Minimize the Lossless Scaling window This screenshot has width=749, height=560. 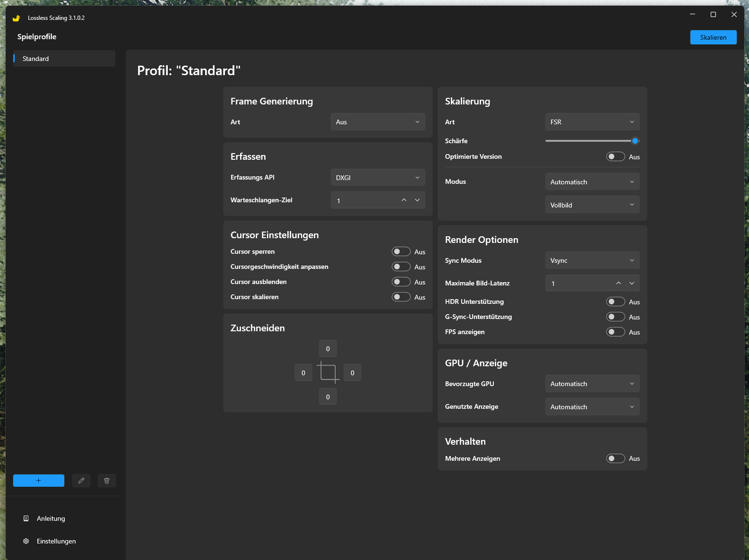692,15
